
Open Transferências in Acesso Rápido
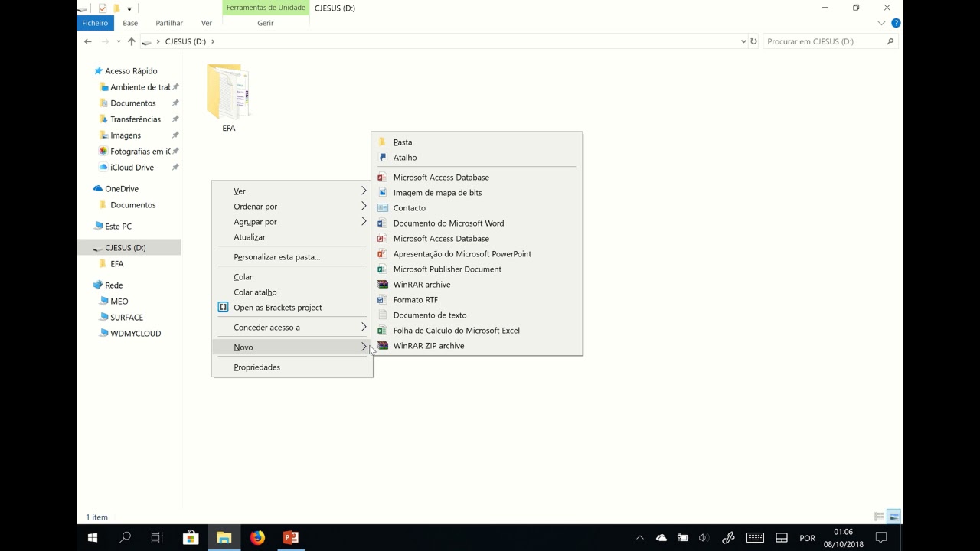click(136, 119)
